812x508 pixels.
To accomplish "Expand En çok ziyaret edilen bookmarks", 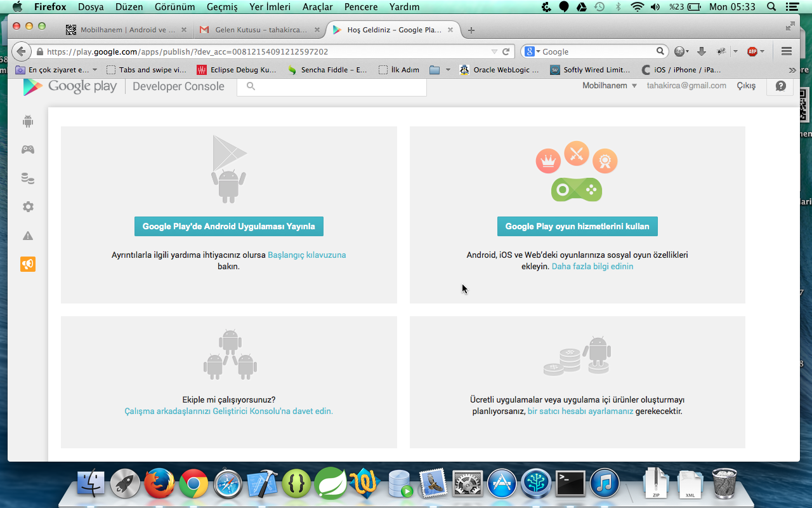I will coord(56,70).
